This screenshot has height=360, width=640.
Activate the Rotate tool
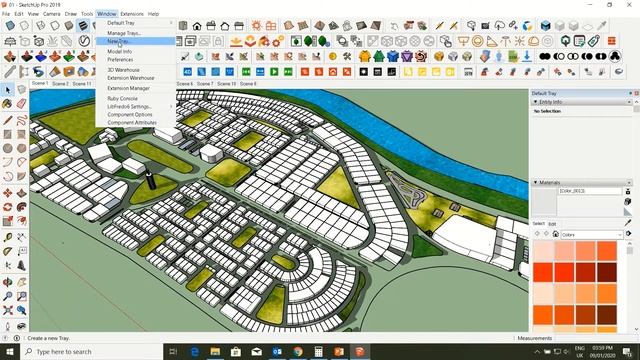[x=7, y=207]
